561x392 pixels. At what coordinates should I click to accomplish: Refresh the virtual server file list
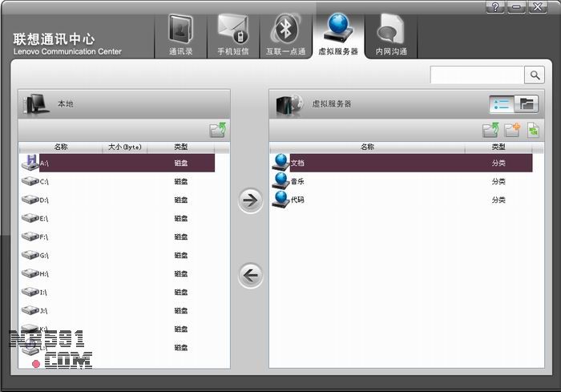pyautogui.click(x=533, y=130)
